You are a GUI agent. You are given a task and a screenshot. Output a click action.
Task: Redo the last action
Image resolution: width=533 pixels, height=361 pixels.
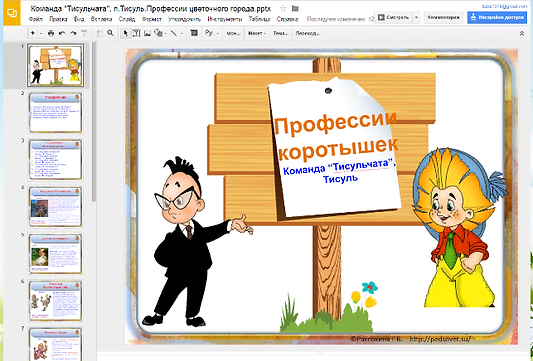coord(73,33)
